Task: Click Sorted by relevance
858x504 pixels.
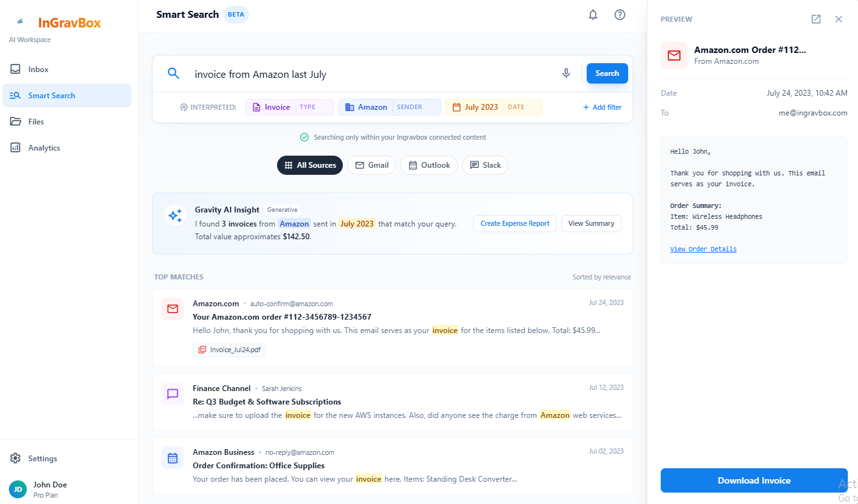Action: 601,277
